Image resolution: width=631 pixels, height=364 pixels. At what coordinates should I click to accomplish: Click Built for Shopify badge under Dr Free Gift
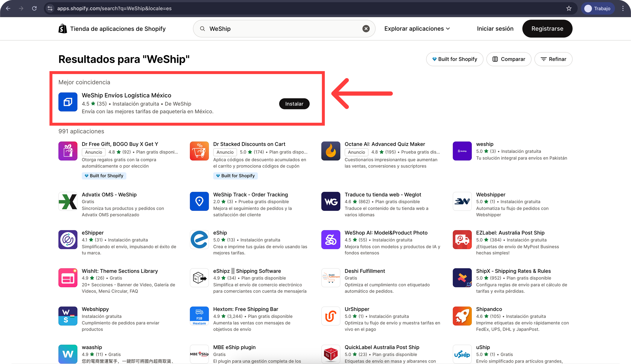104,176
